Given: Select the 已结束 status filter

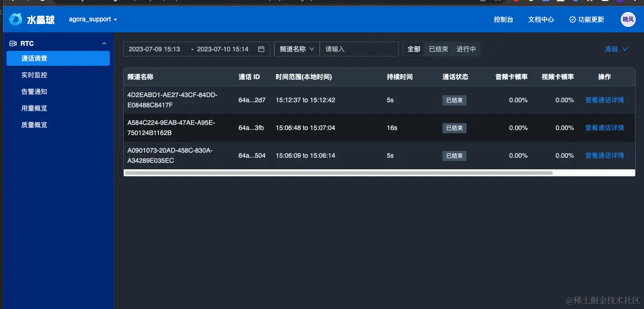Looking at the screenshot, I should 438,49.
